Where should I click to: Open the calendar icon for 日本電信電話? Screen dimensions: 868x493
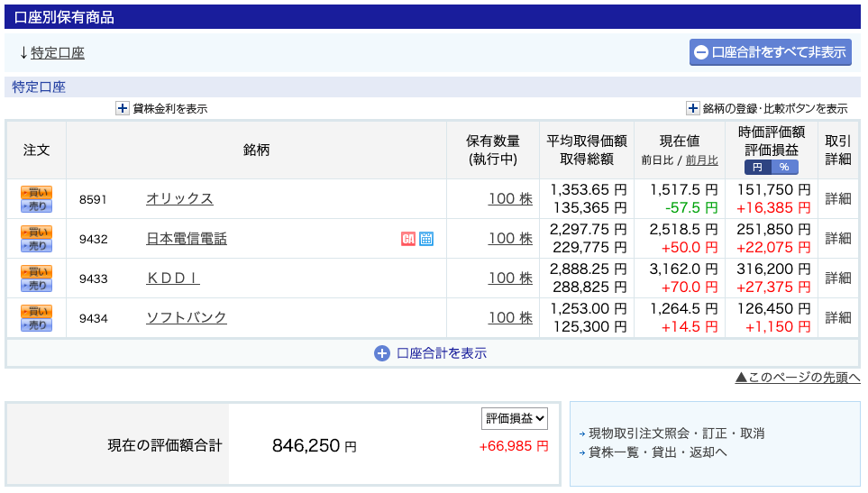[426, 239]
